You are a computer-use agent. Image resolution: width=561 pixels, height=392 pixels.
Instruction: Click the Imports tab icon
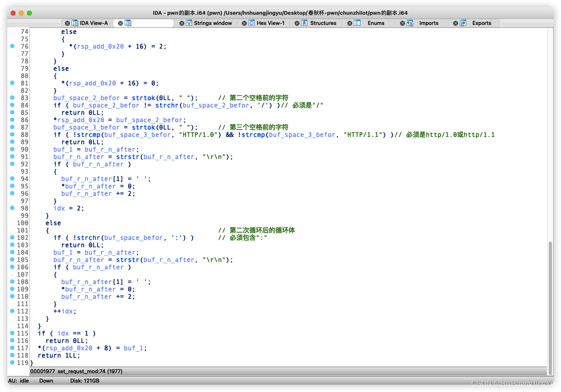coord(410,23)
